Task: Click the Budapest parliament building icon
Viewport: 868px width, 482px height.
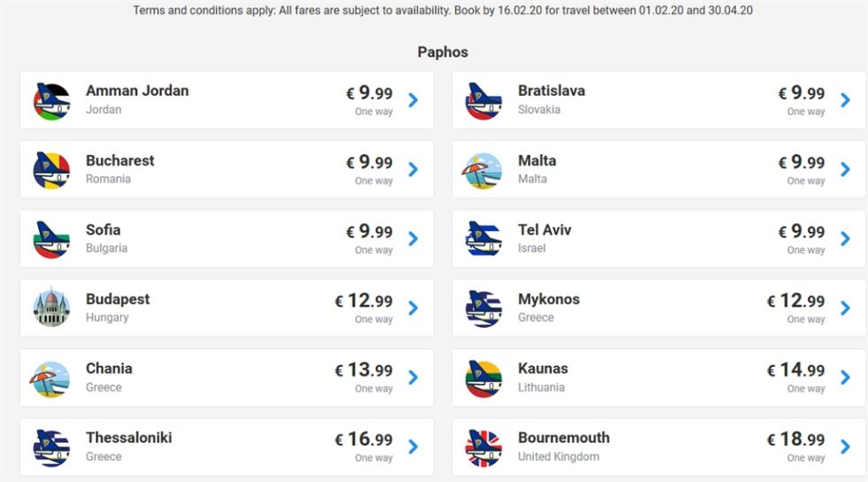Action: click(51, 307)
